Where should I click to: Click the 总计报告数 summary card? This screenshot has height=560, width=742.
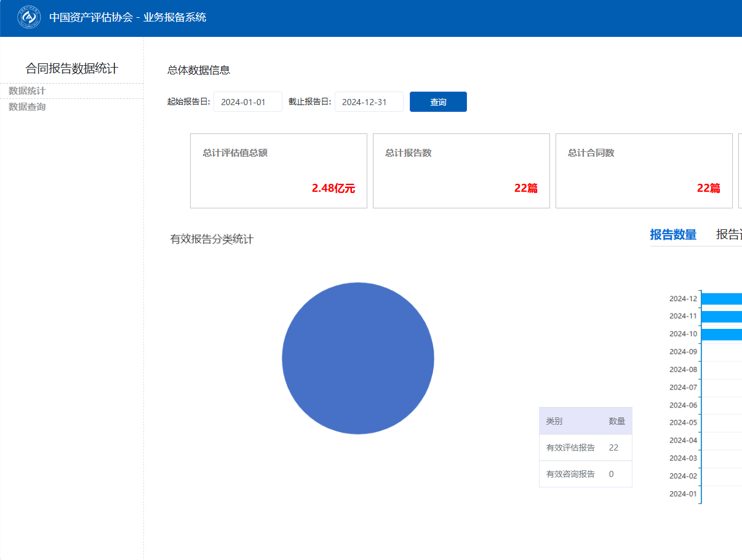tap(461, 171)
